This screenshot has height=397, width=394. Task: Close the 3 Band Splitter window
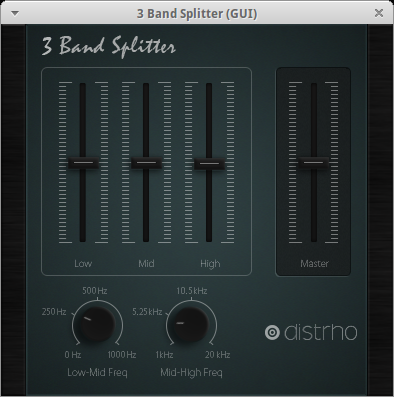click(x=379, y=13)
